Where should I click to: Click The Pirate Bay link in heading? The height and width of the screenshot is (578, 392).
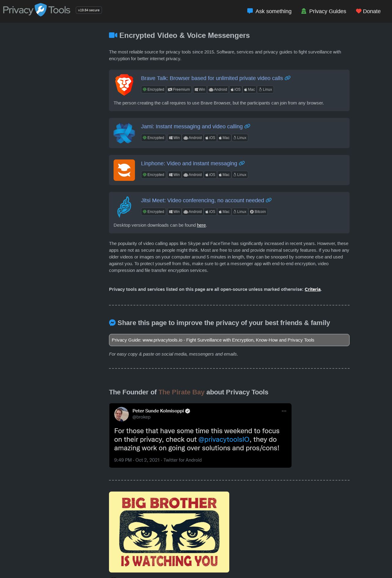[x=181, y=392]
